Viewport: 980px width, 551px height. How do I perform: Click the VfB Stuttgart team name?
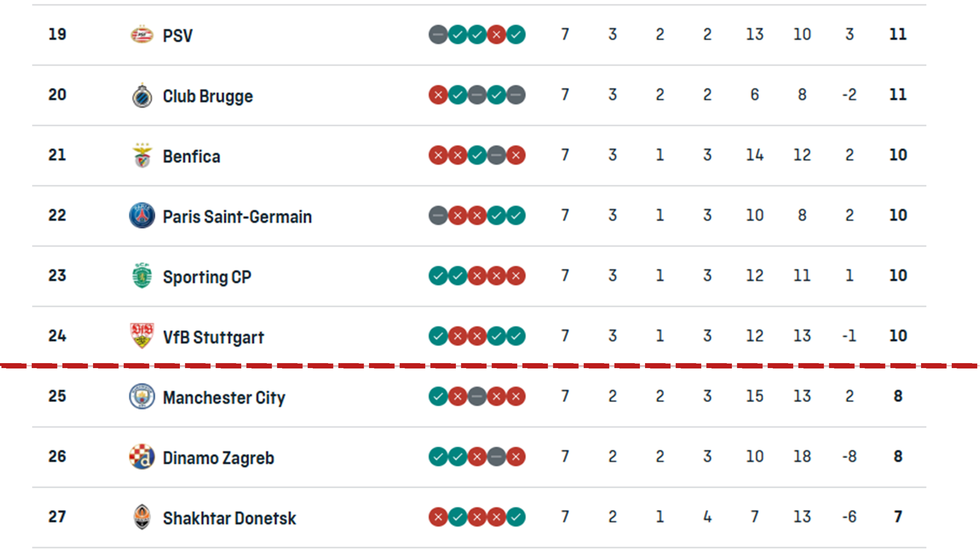pyautogui.click(x=213, y=337)
